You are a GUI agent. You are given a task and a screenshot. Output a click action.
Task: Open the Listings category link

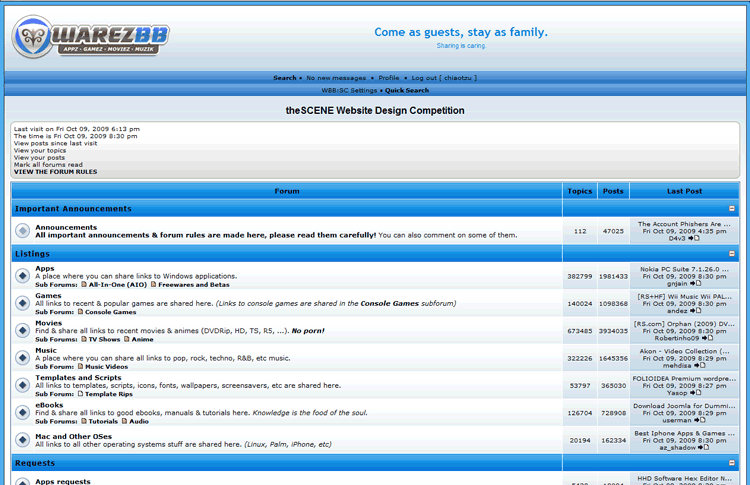click(x=33, y=254)
